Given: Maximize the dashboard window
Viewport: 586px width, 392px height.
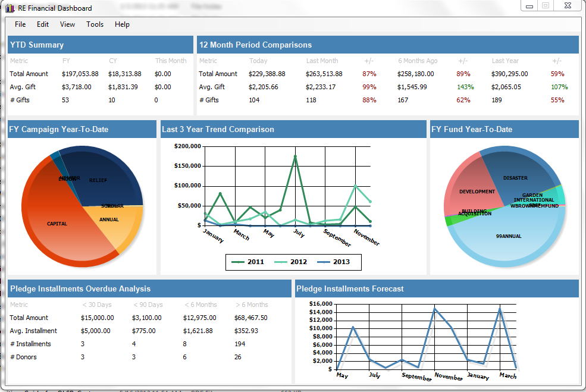Looking at the screenshot, I should (x=546, y=5).
